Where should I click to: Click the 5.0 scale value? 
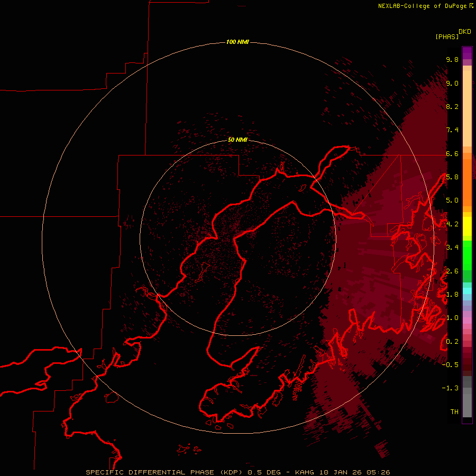point(452,200)
